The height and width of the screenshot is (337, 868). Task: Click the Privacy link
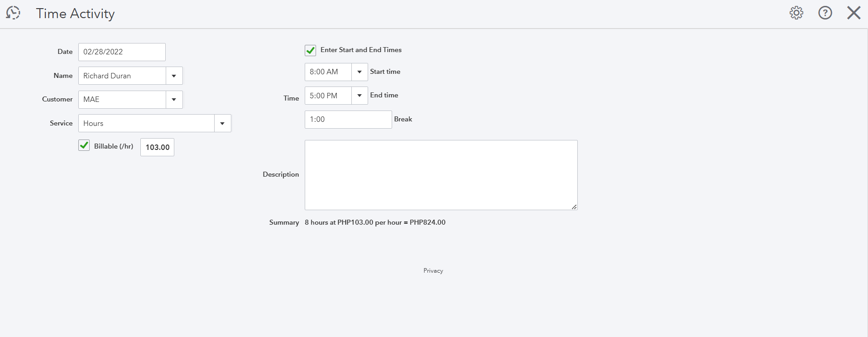point(433,271)
